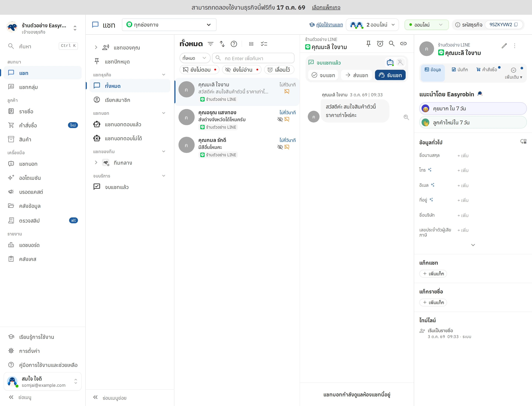
Task: Collapse the แชทบอท section
Action: 163,113
